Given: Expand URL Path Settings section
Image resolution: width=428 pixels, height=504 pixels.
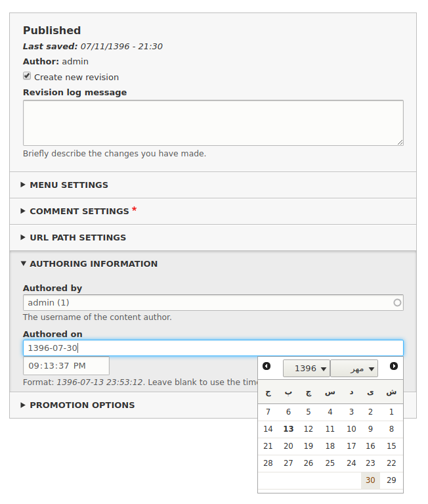Looking at the screenshot, I should [78, 237].
